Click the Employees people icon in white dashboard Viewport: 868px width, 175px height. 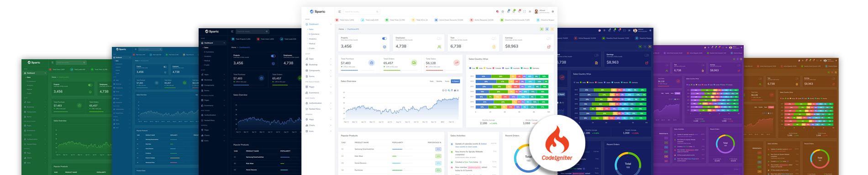[439, 46]
